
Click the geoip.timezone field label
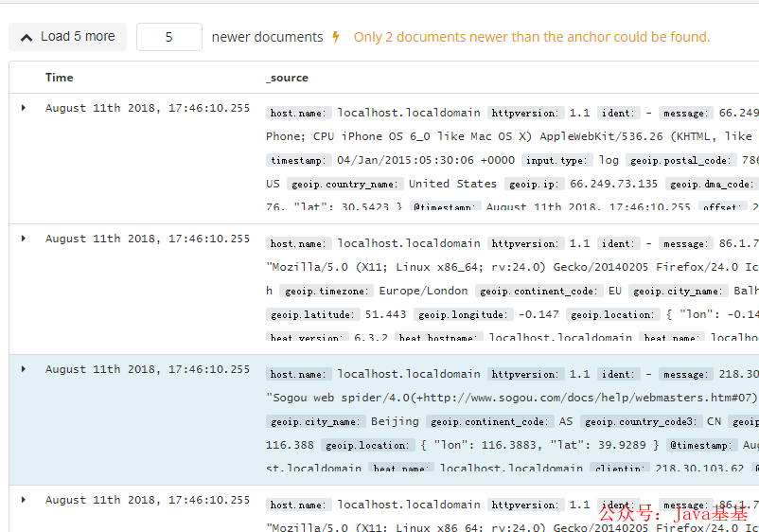(327, 291)
